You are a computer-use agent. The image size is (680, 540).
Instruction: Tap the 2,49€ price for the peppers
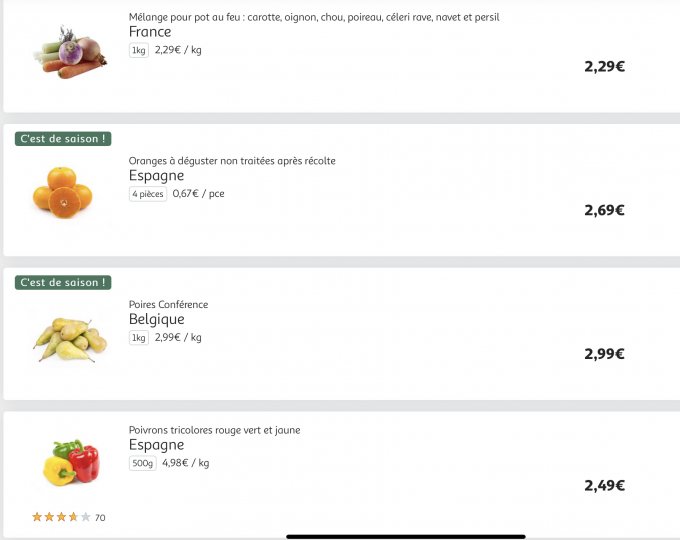604,486
